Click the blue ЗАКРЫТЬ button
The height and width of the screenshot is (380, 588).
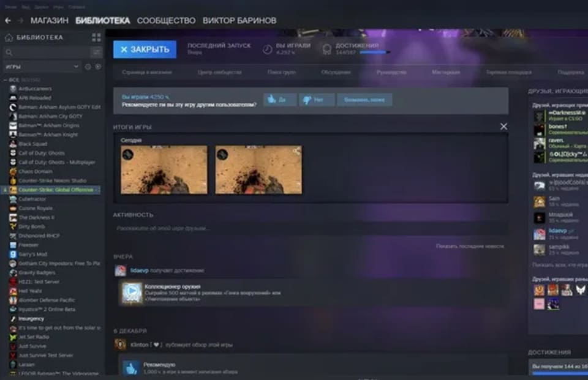[x=145, y=50]
